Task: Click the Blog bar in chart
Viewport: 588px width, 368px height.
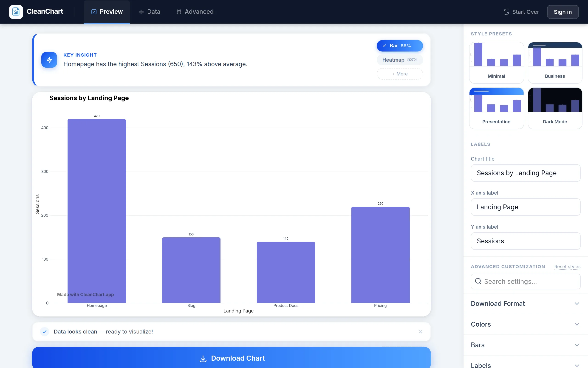Action: [191, 270]
